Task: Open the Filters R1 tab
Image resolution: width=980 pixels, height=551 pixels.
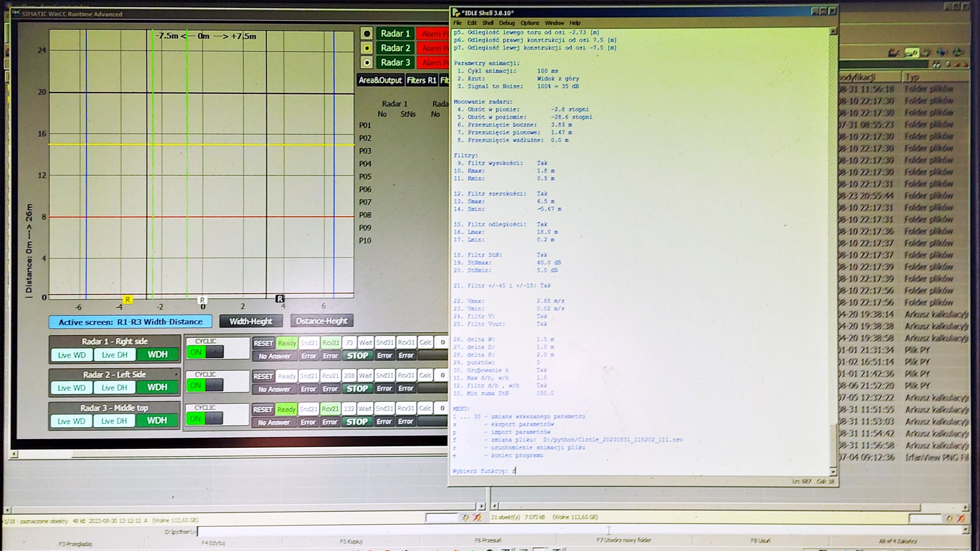Action: (x=421, y=80)
